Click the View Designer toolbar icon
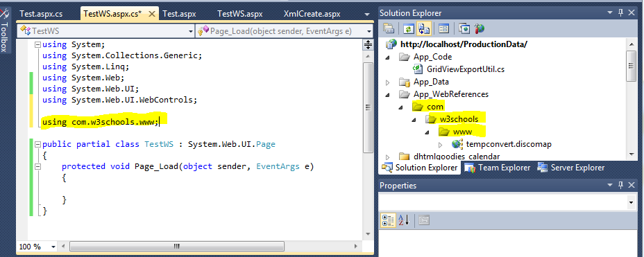Viewport: 644px width, 257px height. (443, 28)
